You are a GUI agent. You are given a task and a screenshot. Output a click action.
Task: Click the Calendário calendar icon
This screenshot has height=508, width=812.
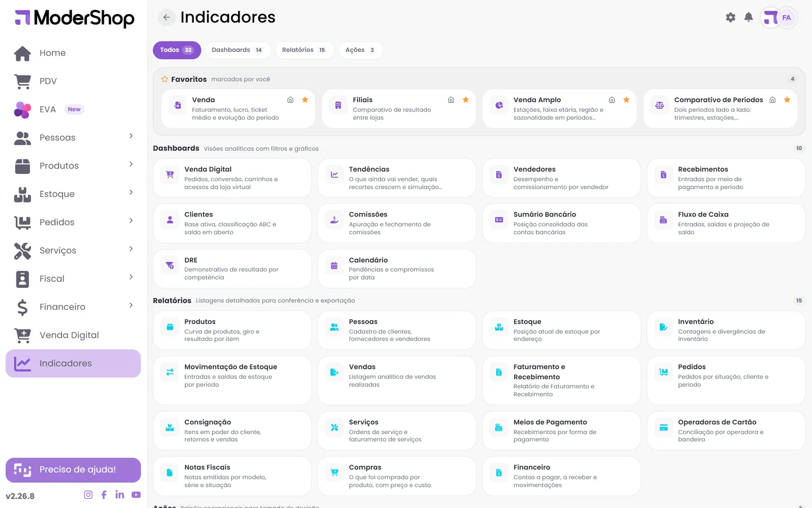pyautogui.click(x=334, y=266)
